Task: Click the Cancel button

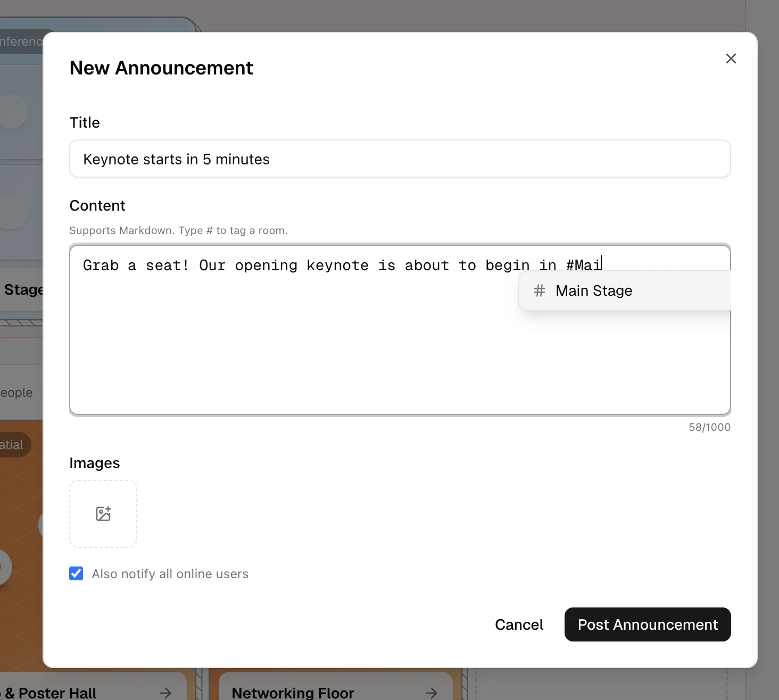Action: (x=519, y=624)
